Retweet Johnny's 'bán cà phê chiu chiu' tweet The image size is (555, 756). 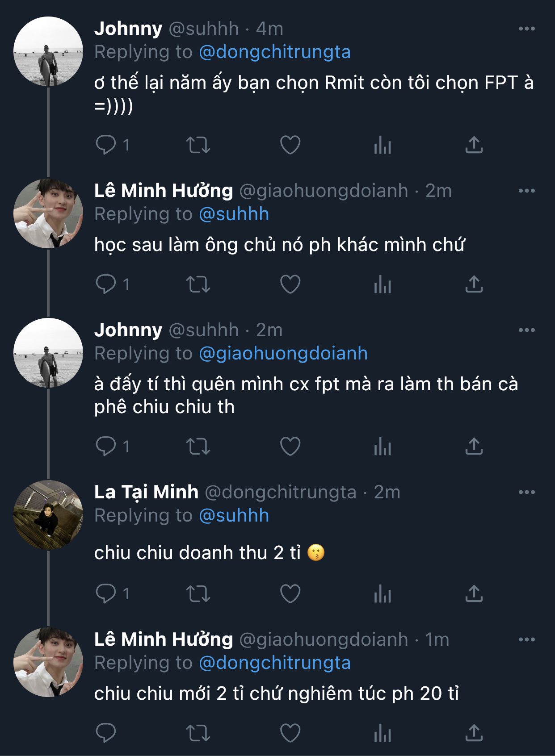click(198, 446)
